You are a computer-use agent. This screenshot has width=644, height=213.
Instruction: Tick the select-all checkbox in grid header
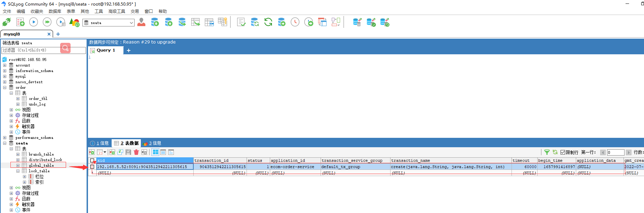tap(92, 160)
